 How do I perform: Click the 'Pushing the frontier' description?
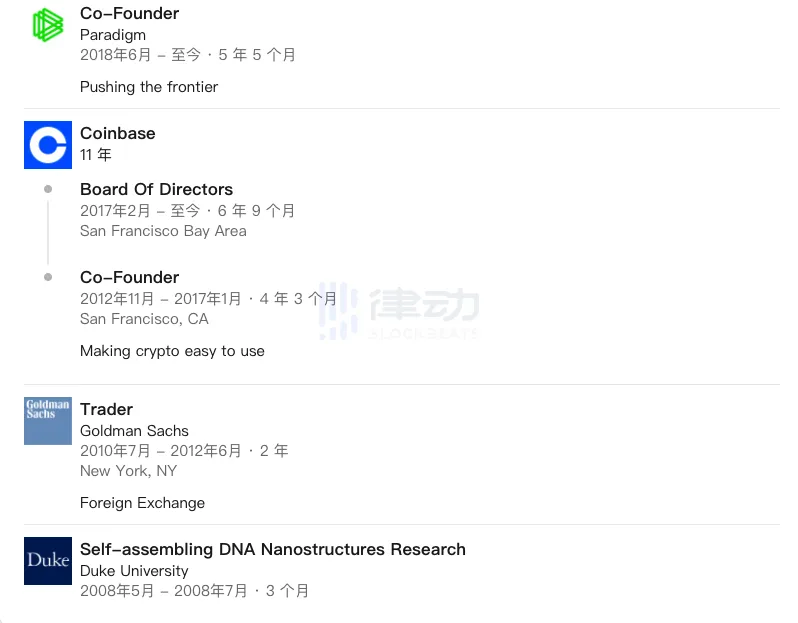pos(149,87)
